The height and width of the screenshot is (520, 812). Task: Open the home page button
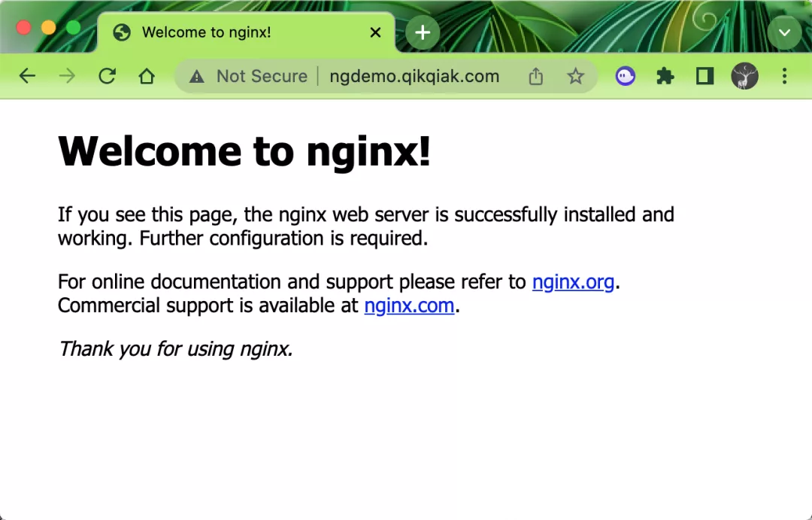(x=147, y=76)
